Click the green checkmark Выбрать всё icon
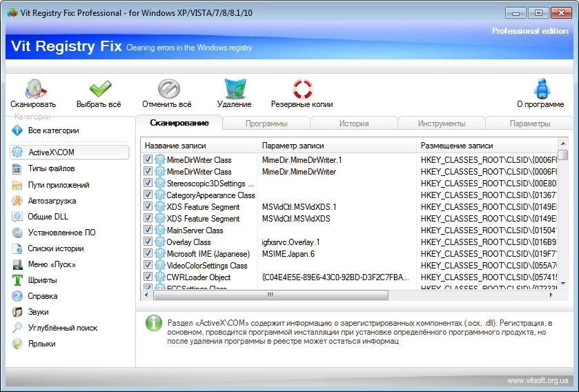The image size is (579, 392). pyautogui.click(x=100, y=88)
